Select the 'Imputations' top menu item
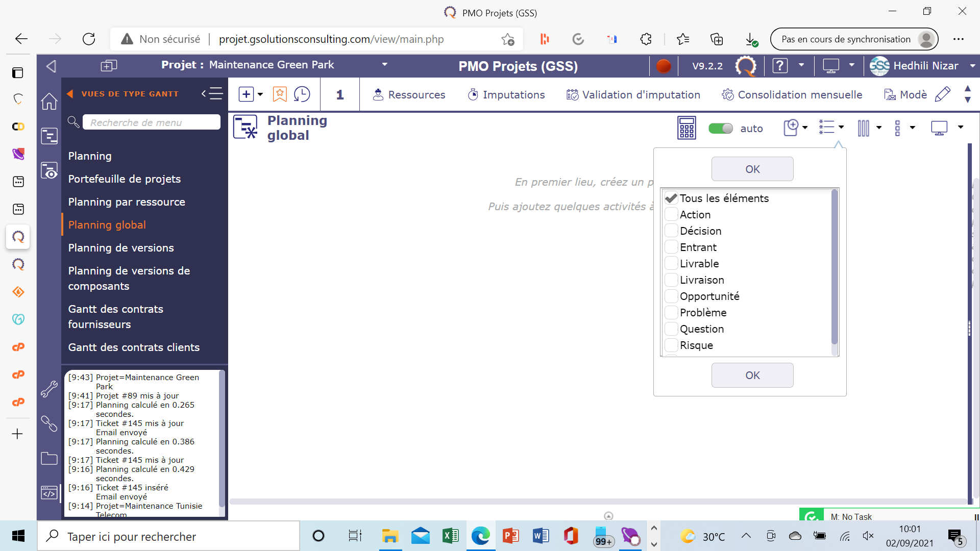980x551 pixels. pyautogui.click(x=506, y=95)
